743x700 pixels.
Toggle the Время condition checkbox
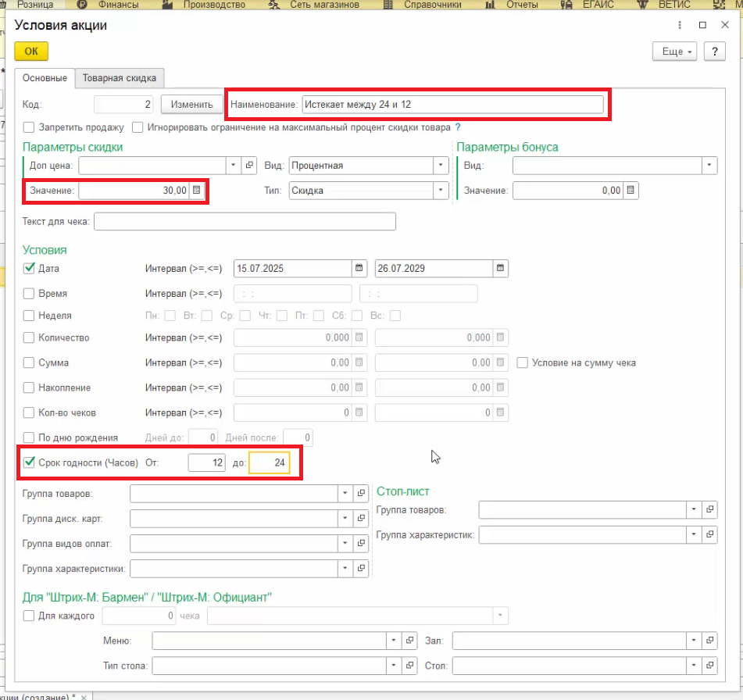29,294
